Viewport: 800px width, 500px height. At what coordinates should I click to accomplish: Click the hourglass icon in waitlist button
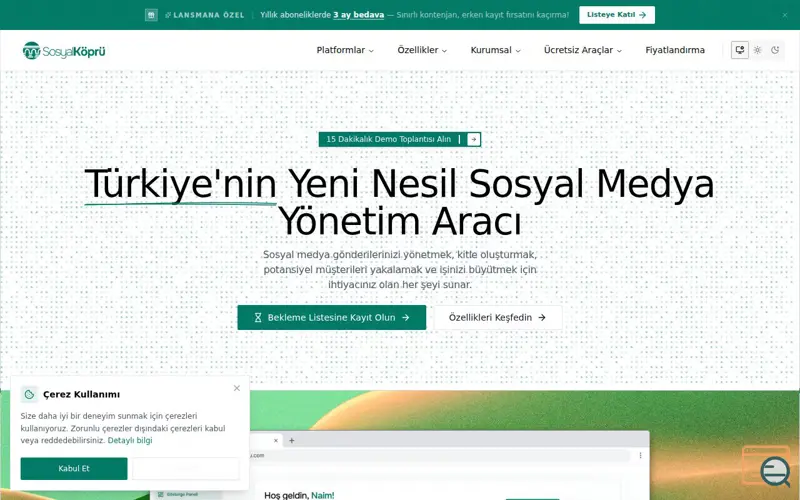click(x=258, y=317)
